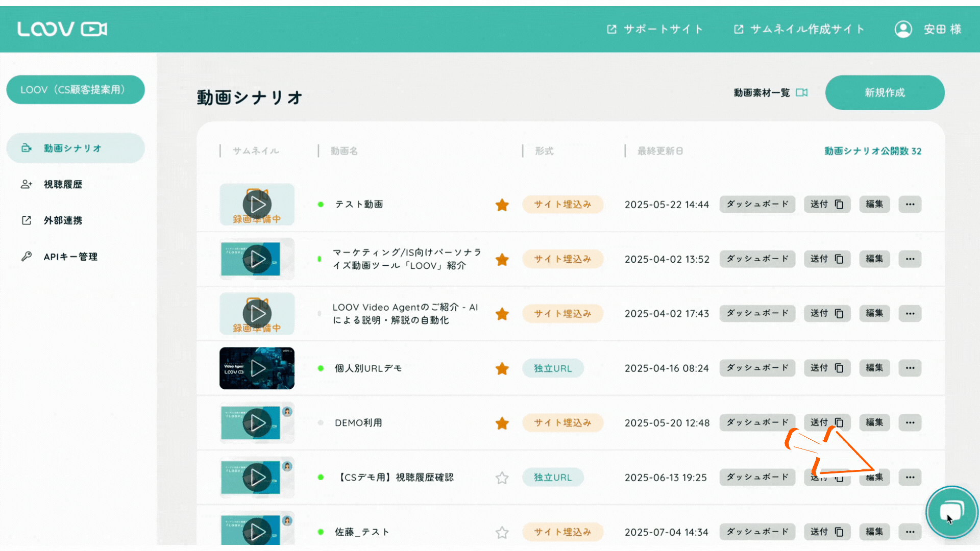980x551 pixels.
Task: Click the LOOV logo
Action: pyautogui.click(x=62, y=29)
